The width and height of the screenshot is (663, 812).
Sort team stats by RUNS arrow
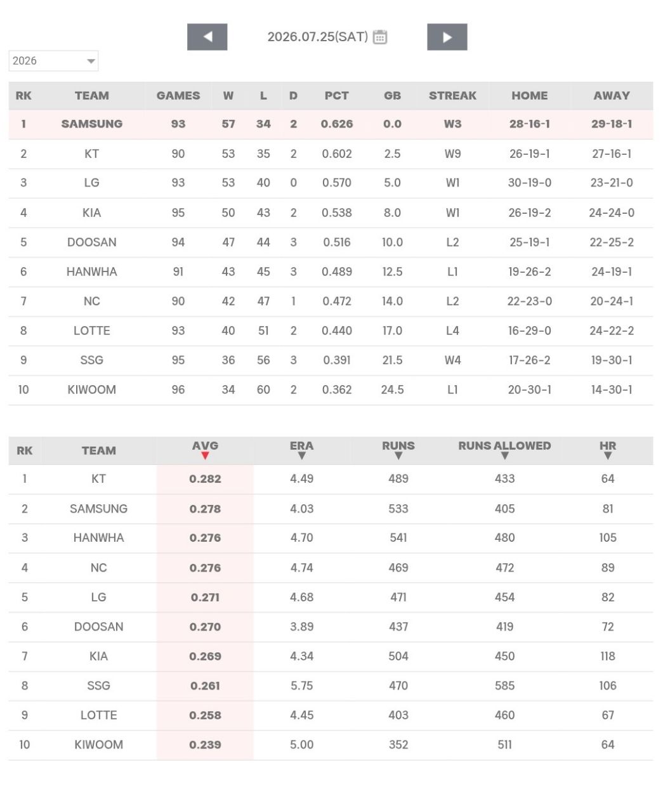[x=398, y=455]
